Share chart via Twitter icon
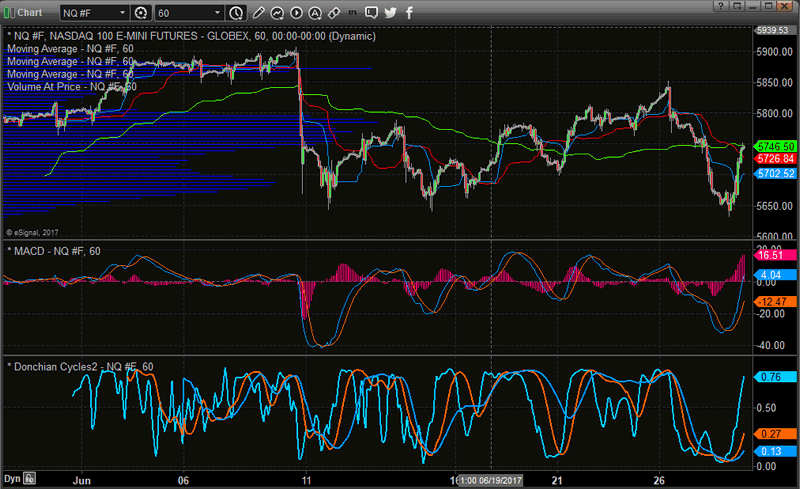The image size is (800, 489). pos(390,13)
